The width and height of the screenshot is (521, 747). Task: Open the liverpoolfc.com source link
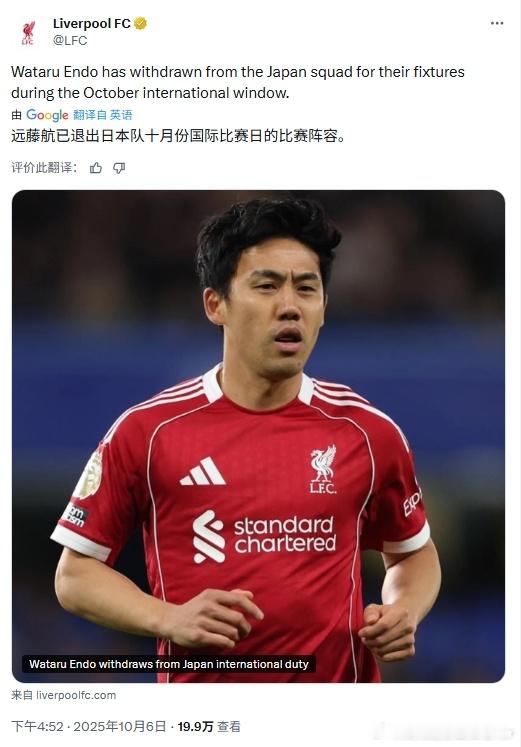76,695
